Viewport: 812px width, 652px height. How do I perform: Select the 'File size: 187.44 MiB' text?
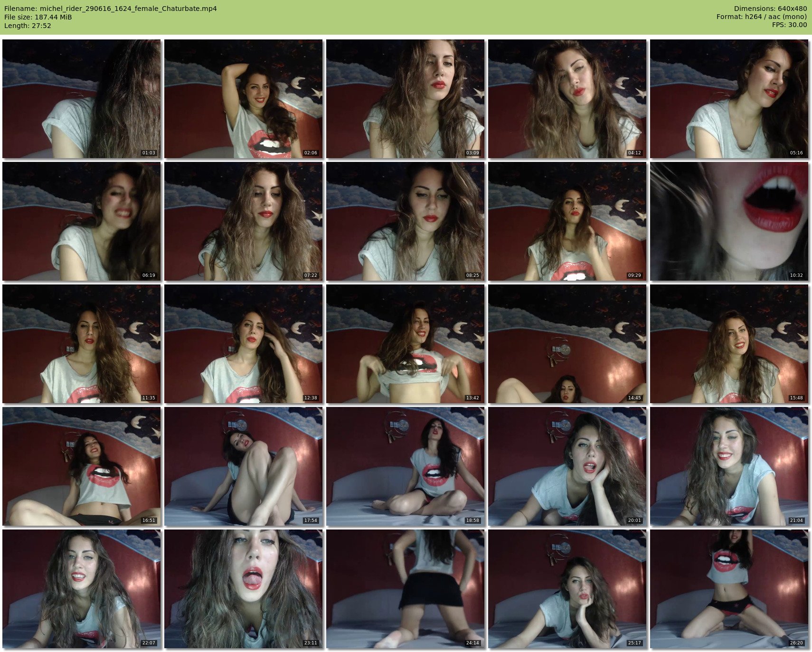[x=38, y=17]
